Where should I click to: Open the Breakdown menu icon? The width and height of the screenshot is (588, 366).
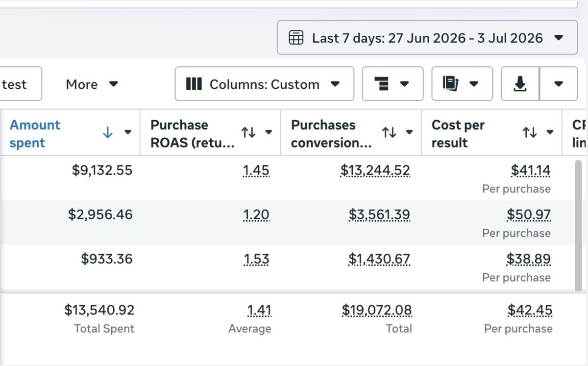[392, 84]
